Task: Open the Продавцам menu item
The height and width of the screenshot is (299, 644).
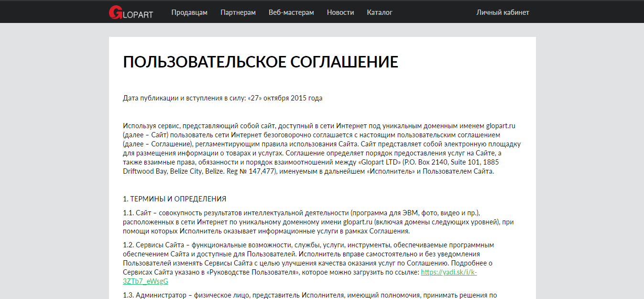Action: click(189, 12)
